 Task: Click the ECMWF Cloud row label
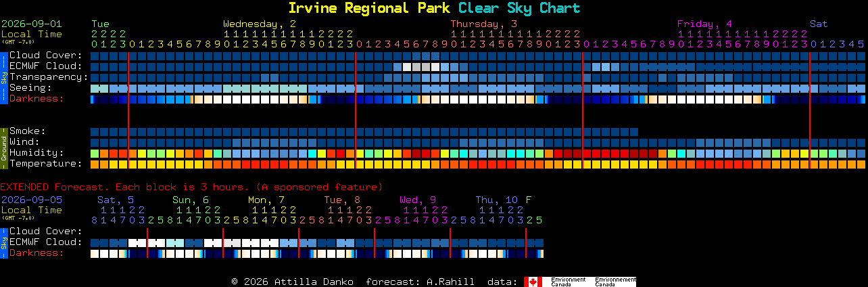click(46, 66)
